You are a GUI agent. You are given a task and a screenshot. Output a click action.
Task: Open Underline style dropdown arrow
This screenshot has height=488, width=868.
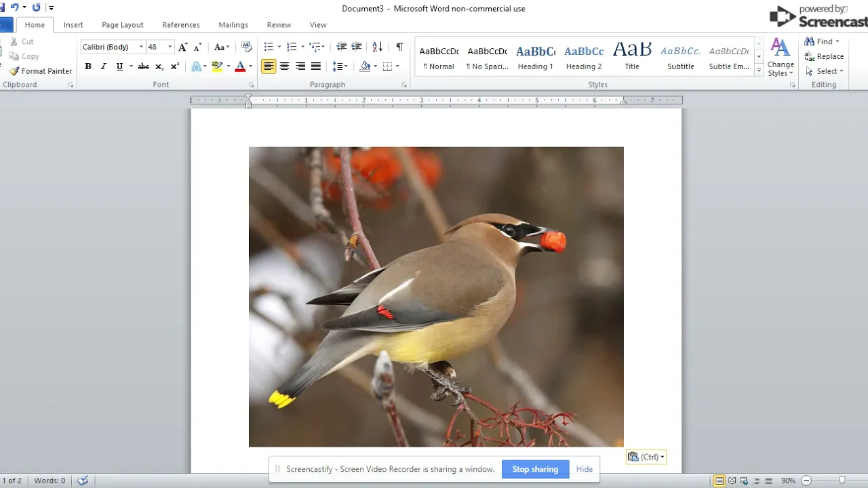coord(130,66)
